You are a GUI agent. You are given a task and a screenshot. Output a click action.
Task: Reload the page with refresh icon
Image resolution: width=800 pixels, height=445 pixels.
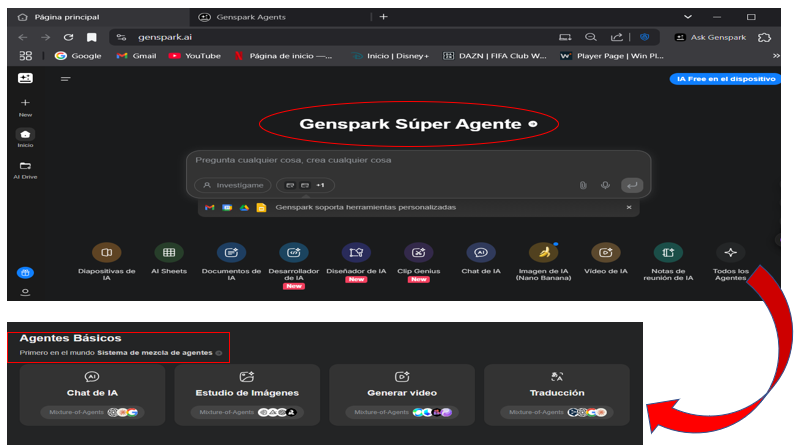(x=68, y=37)
